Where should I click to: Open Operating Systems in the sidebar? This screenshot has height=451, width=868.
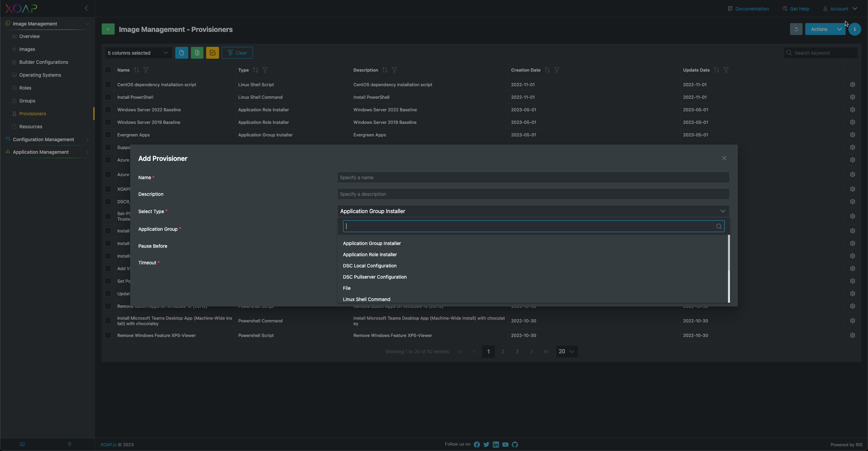coord(40,75)
